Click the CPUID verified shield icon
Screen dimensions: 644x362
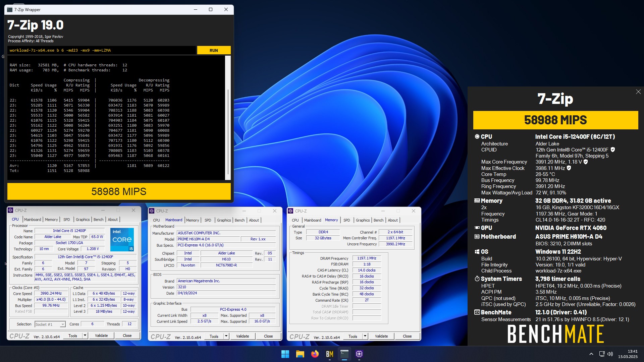(x=613, y=149)
